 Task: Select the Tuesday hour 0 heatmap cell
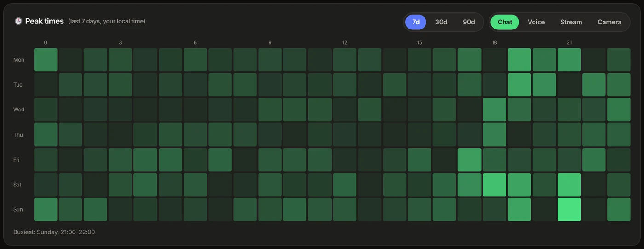coord(46,85)
